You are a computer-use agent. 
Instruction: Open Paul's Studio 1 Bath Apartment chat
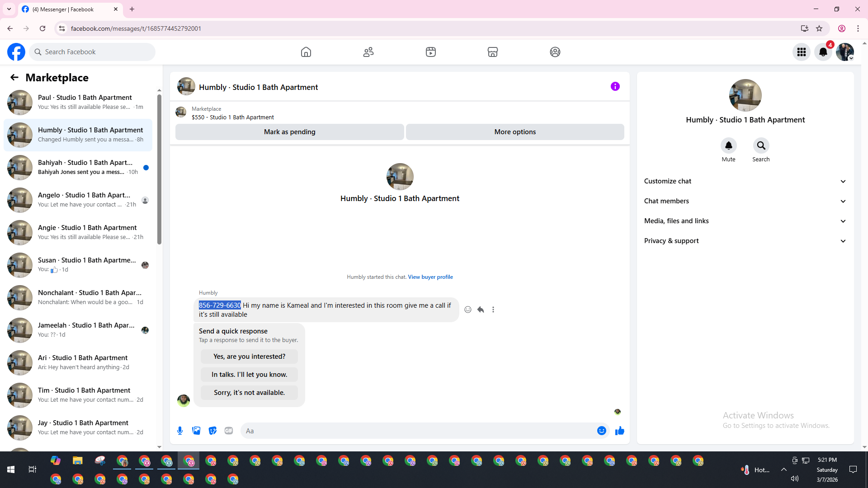coord(78,103)
